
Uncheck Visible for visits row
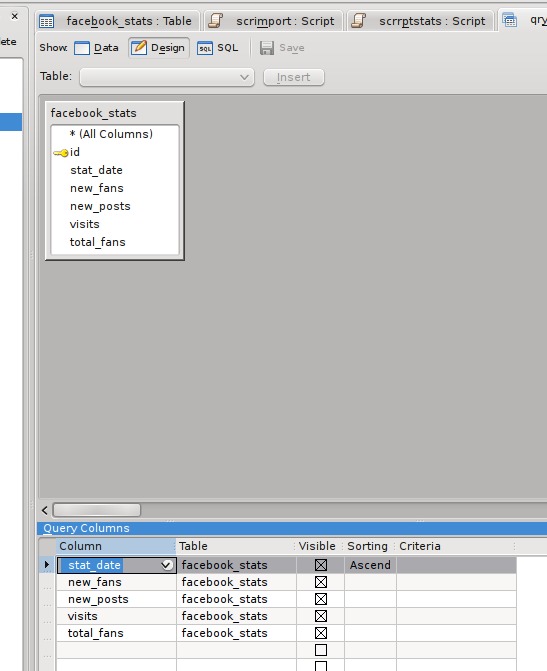tap(321, 616)
